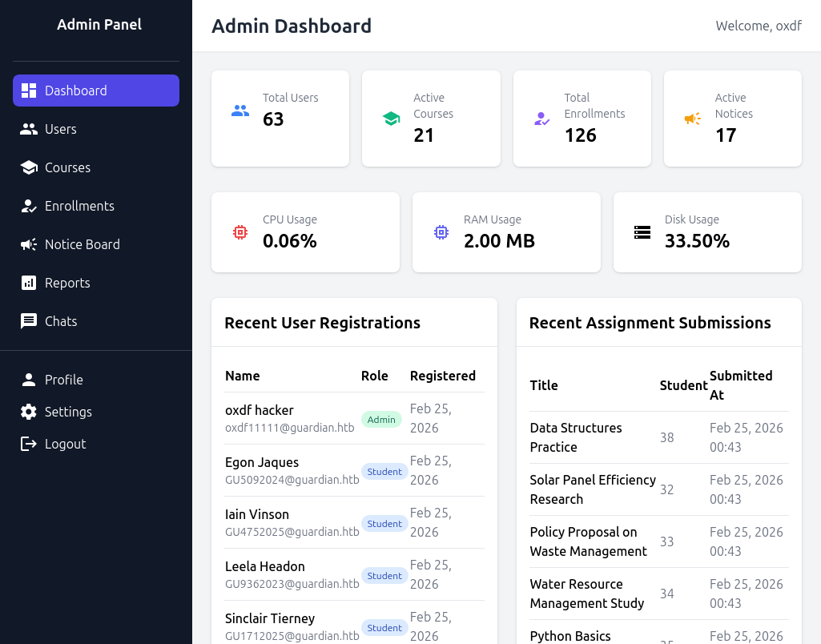Click the Reports chart icon in sidebar
Screen dimensions: 821x644
pyautogui.click(x=29, y=283)
